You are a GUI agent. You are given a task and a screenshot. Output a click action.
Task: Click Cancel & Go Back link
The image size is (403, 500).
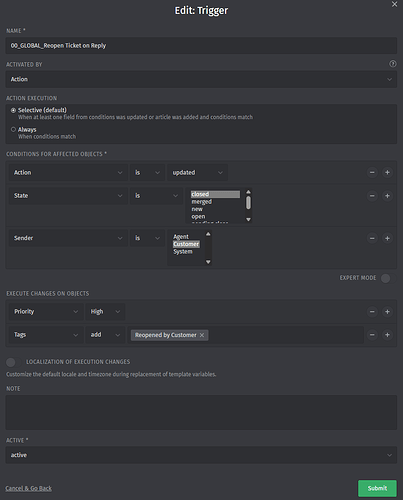[x=29, y=488]
